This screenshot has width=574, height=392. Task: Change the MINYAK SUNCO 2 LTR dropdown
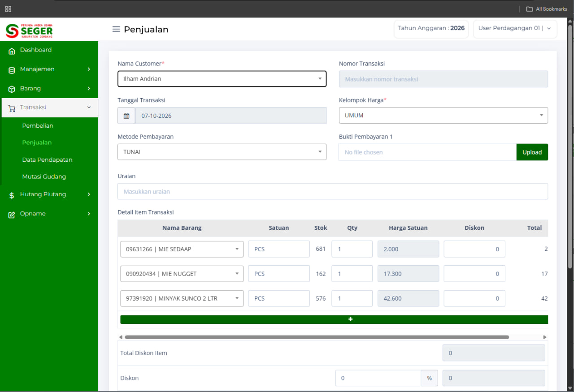(182, 298)
